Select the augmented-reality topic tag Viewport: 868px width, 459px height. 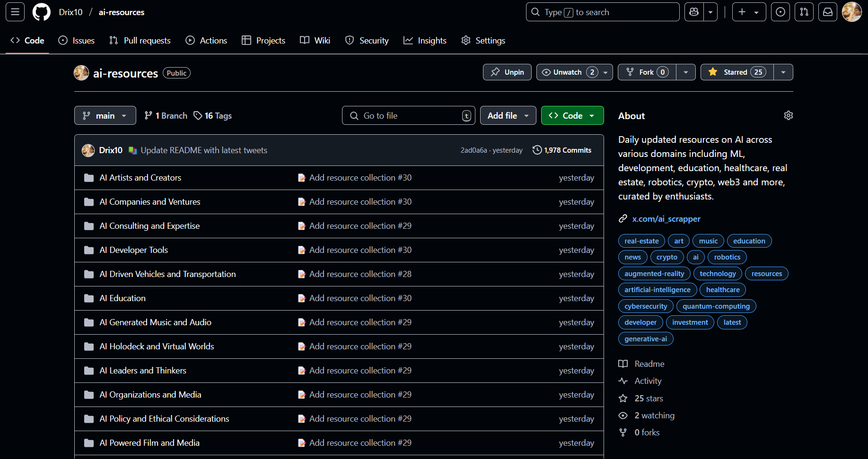click(654, 274)
